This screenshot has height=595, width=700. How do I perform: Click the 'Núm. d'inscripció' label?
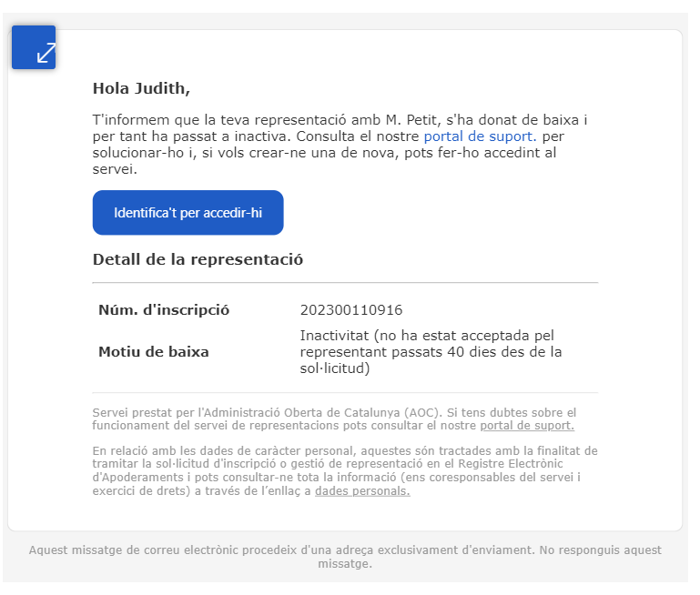164,310
